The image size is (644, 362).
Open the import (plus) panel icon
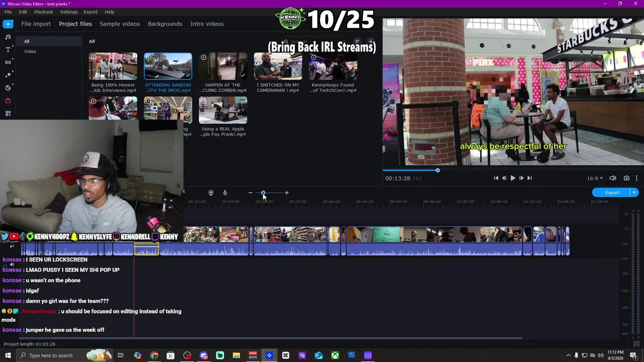tap(8, 24)
